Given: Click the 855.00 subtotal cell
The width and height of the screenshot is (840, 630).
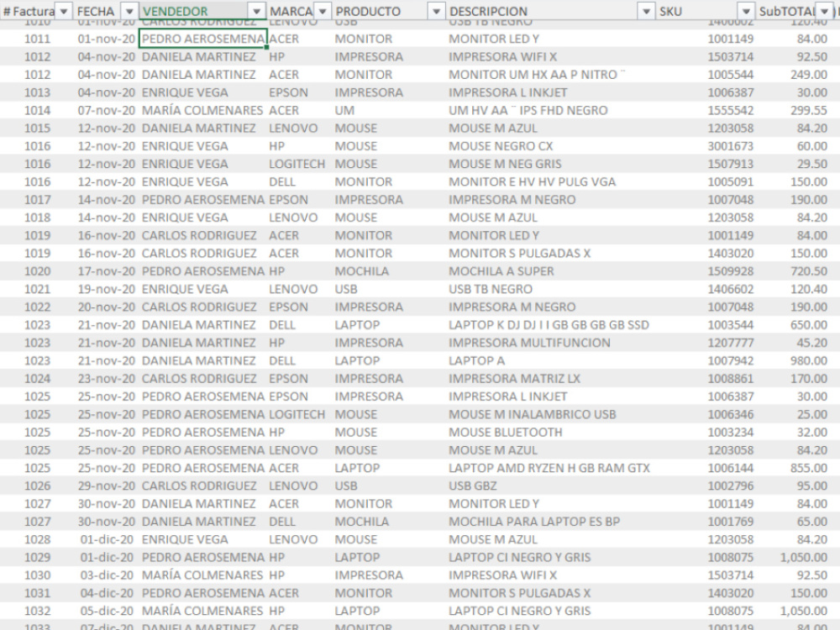Looking at the screenshot, I should tap(808, 468).
